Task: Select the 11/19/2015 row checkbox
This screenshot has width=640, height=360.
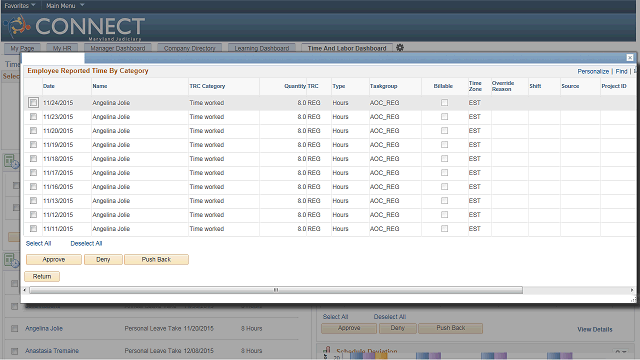Action: 33,144
